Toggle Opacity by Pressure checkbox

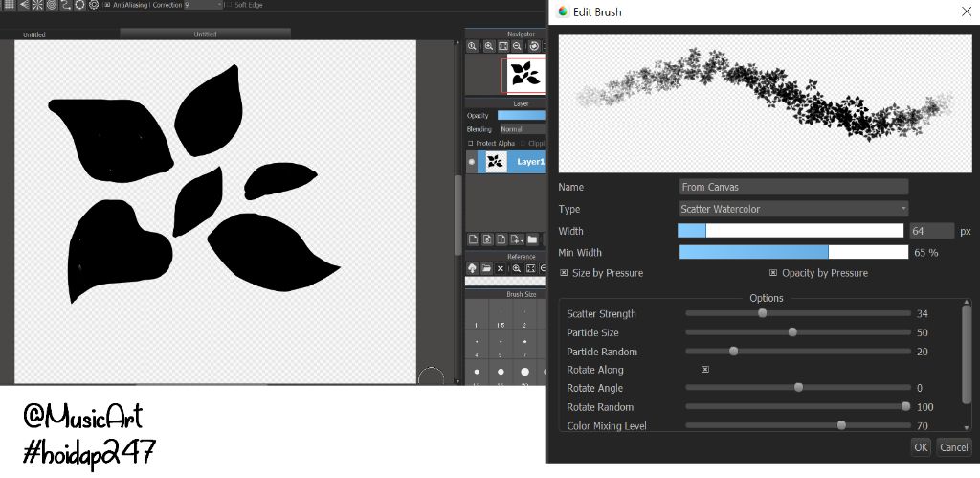pyautogui.click(x=773, y=273)
